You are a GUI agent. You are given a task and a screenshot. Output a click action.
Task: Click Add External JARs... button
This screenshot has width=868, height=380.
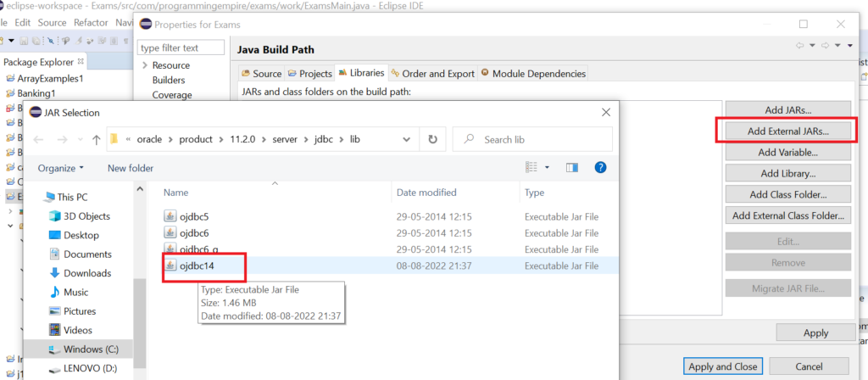click(x=787, y=131)
